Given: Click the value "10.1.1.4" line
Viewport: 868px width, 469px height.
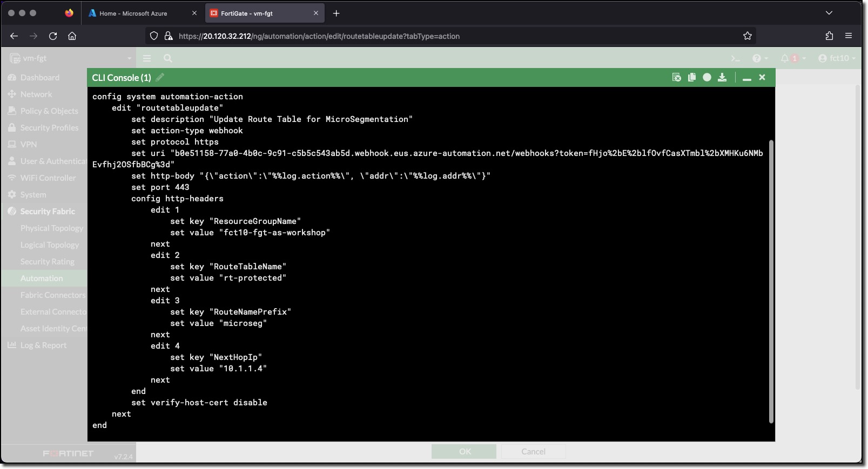Looking at the screenshot, I should click(x=219, y=369).
